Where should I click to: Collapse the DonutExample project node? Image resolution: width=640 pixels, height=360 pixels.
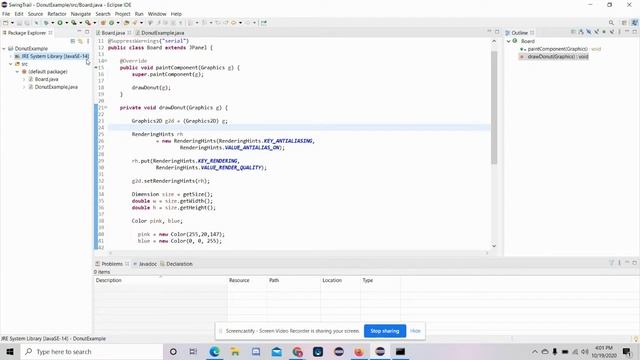point(4,49)
